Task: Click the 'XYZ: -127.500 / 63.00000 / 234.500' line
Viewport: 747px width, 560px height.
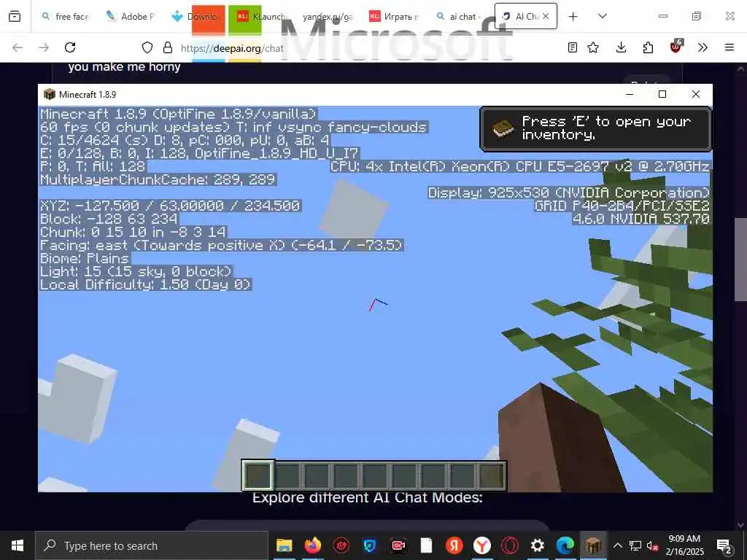Action: coord(170,206)
